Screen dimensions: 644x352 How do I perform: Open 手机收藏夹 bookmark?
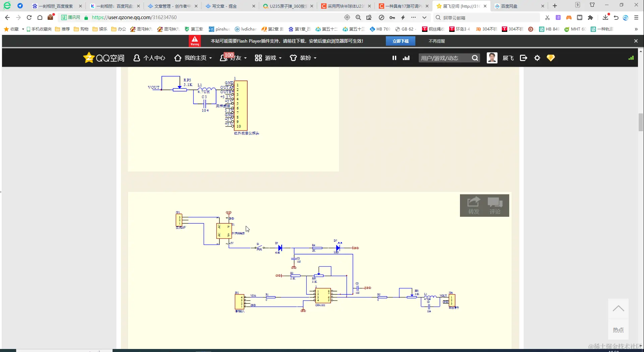(39, 29)
